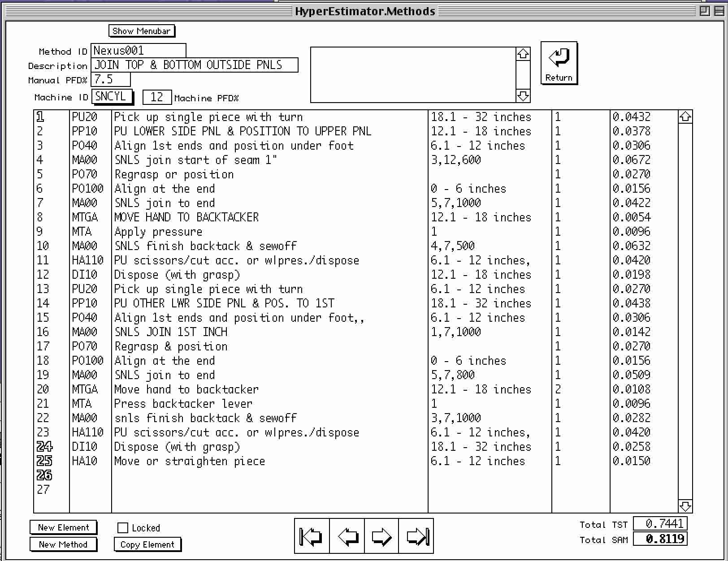This screenshot has height=561, width=728.
Task: Open the SNCYL Machine ID selector
Action: pyautogui.click(x=112, y=97)
